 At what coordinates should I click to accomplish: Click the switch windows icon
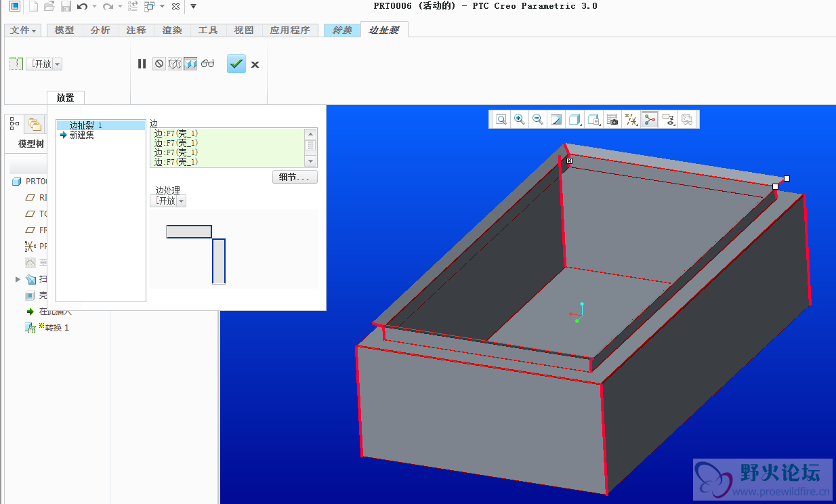click(150, 6)
